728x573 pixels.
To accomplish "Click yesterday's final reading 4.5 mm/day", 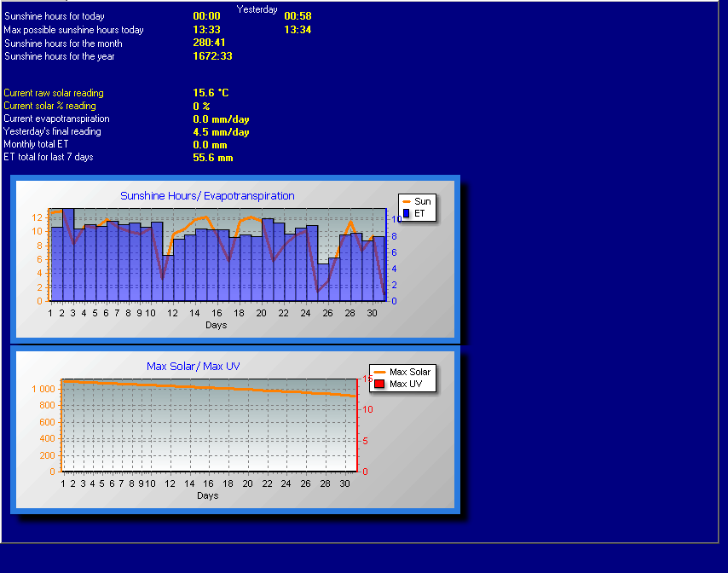I will coord(221,132).
